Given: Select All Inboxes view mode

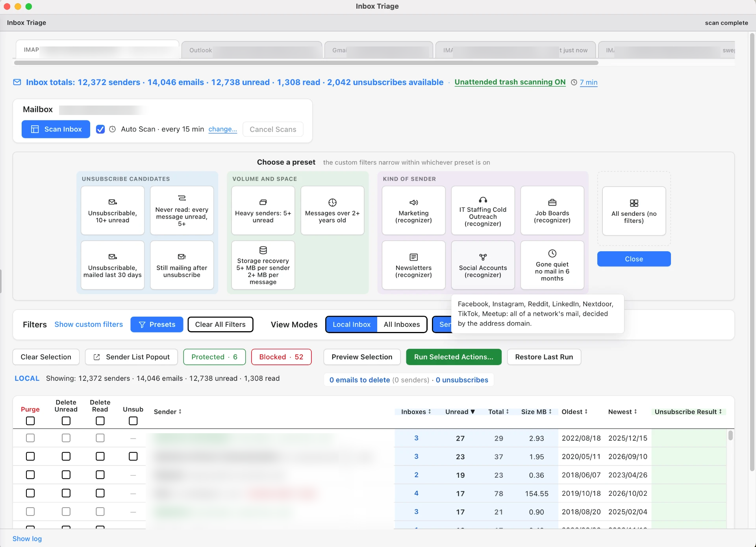Looking at the screenshot, I should [x=402, y=324].
